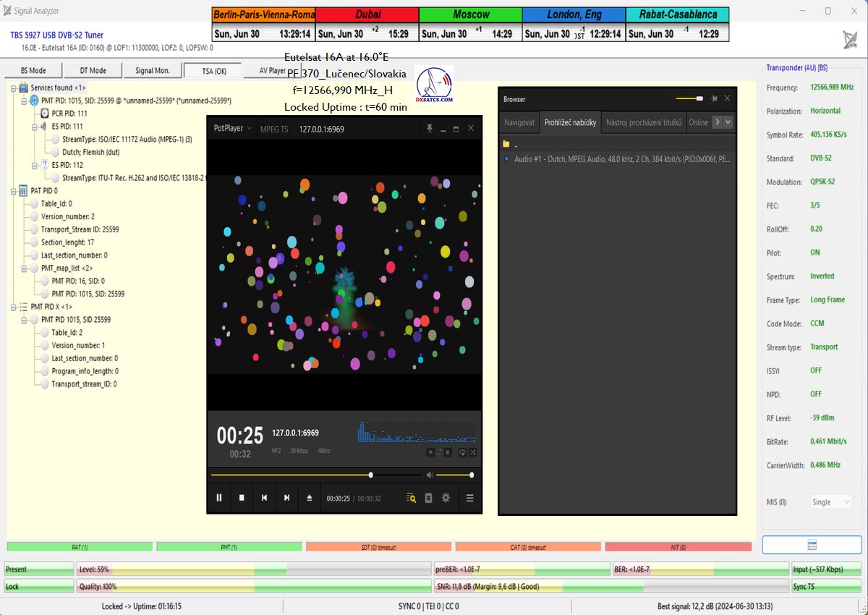Click the speaker mute icon
The image size is (868, 615).
pyautogui.click(x=430, y=475)
